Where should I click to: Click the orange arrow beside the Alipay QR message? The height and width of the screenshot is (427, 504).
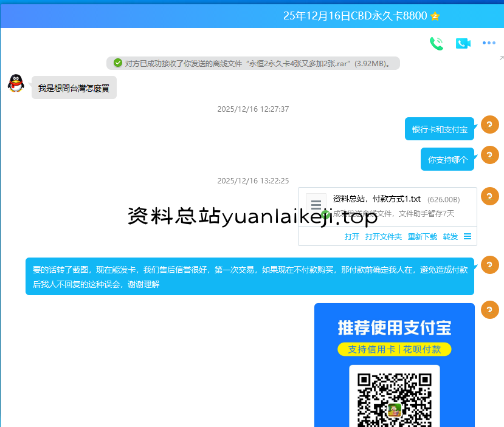pos(489,310)
